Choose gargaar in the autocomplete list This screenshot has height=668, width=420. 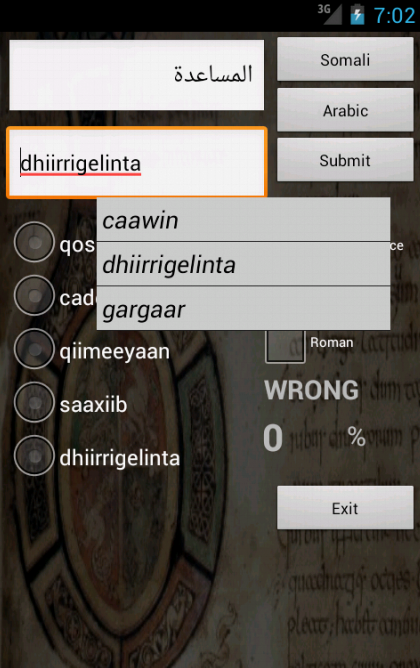pos(243,308)
